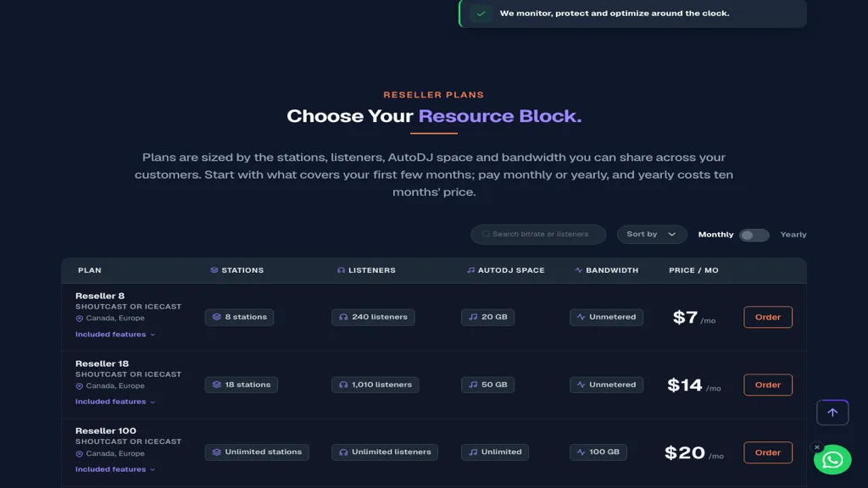Click the 100 GB bandwidth badge
The width and height of the screenshot is (868, 488).
598,452
